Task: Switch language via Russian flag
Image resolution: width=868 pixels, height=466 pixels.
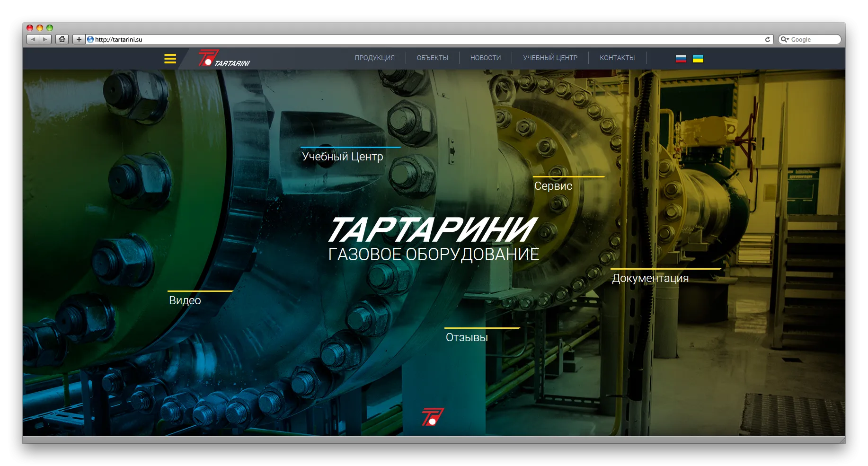Action: pos(681,59)
